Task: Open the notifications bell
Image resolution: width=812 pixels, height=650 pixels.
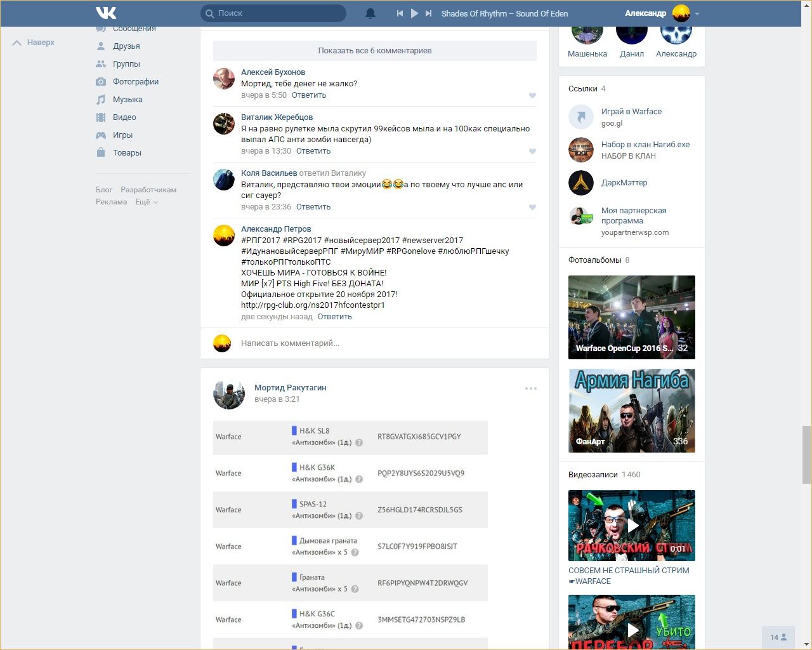Action: pos(370,13)
